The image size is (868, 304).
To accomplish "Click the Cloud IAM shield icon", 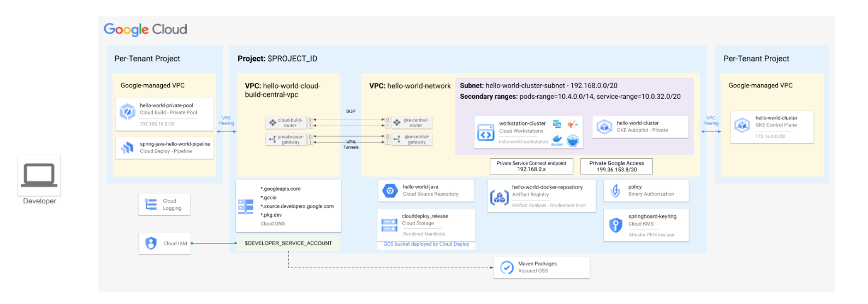I will (x=151, y=243).
